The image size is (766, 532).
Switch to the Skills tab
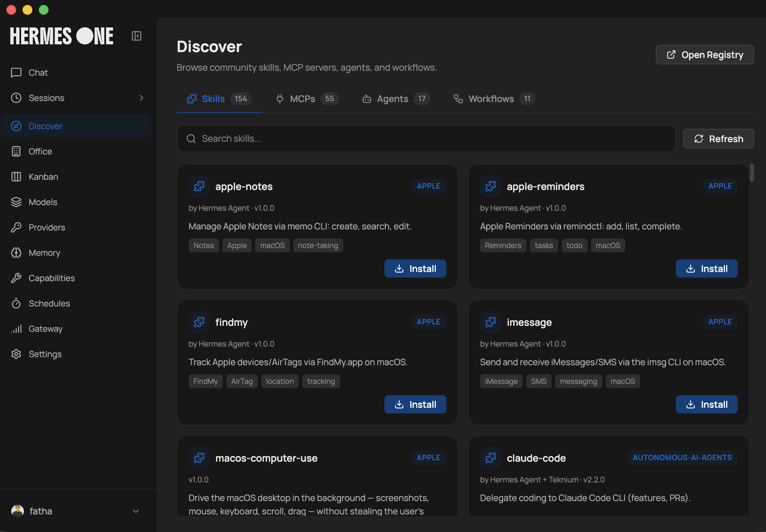click(219, 99)
